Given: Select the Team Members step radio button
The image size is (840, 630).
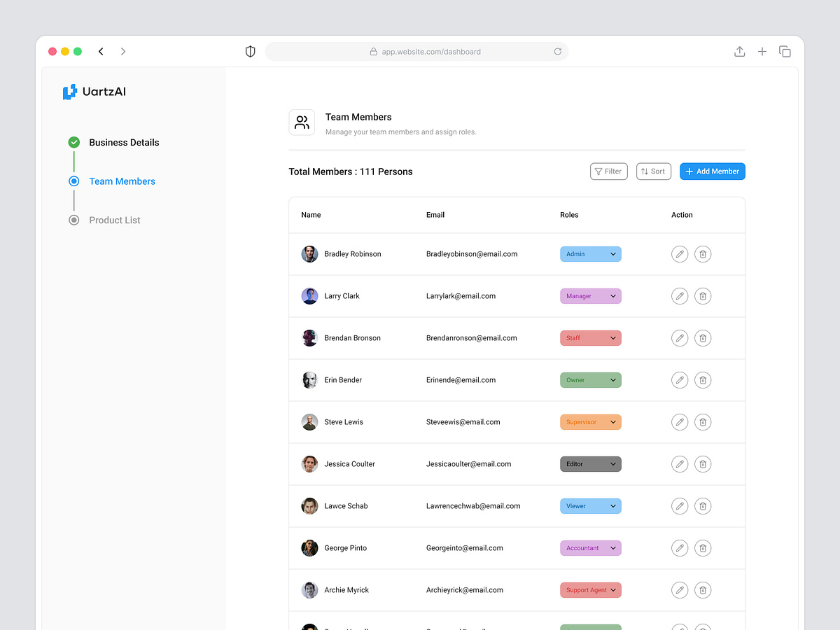Looking at the screenshot, I should click(73, 181).
